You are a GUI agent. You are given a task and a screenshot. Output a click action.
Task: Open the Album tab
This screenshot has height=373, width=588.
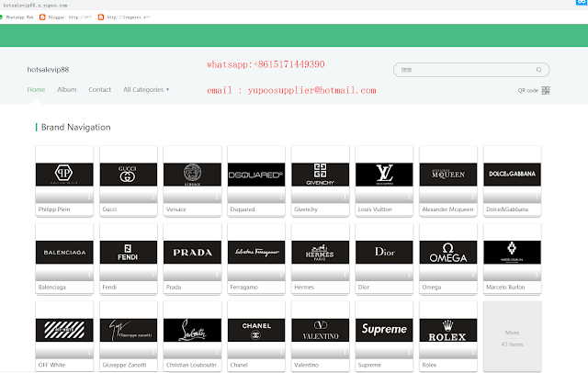(x=67, y=90)
